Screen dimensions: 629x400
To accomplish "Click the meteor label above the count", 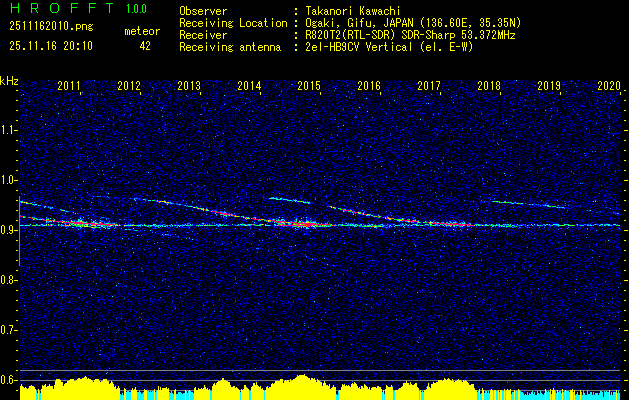I will (x=142, y=31).
